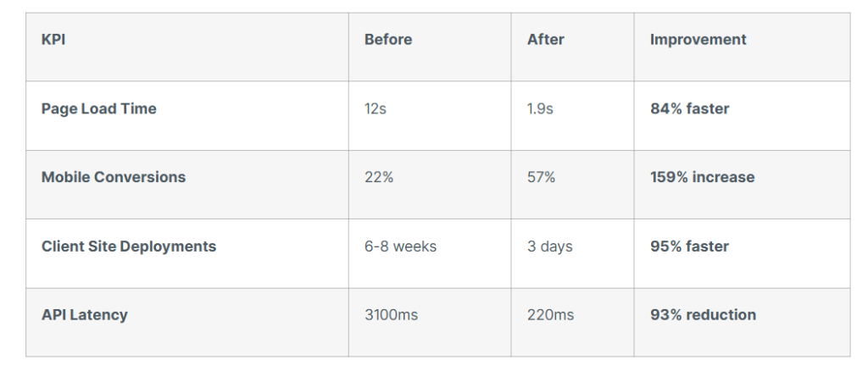This screenshot has height=371, width=868.
Task: Click the 95% faster cell
Action: pyautogui.click(x=689, y=246)
